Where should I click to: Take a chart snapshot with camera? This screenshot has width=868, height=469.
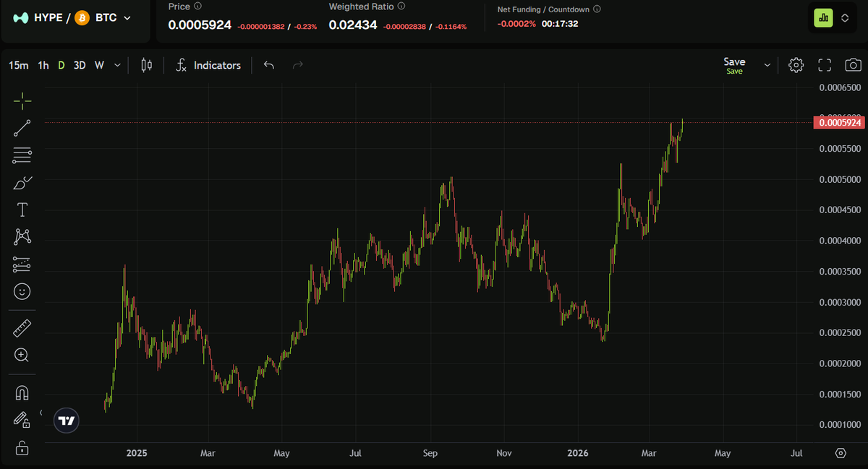853,65
